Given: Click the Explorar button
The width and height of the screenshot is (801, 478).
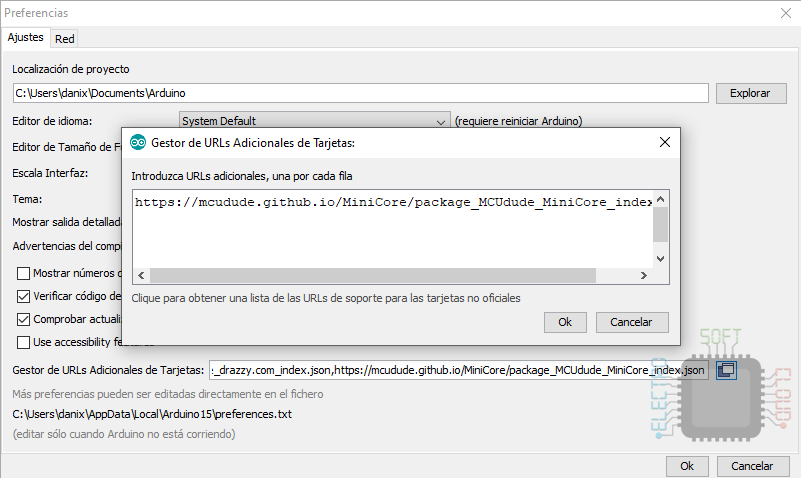Looking at the screenshot, I should click(751, 93).
